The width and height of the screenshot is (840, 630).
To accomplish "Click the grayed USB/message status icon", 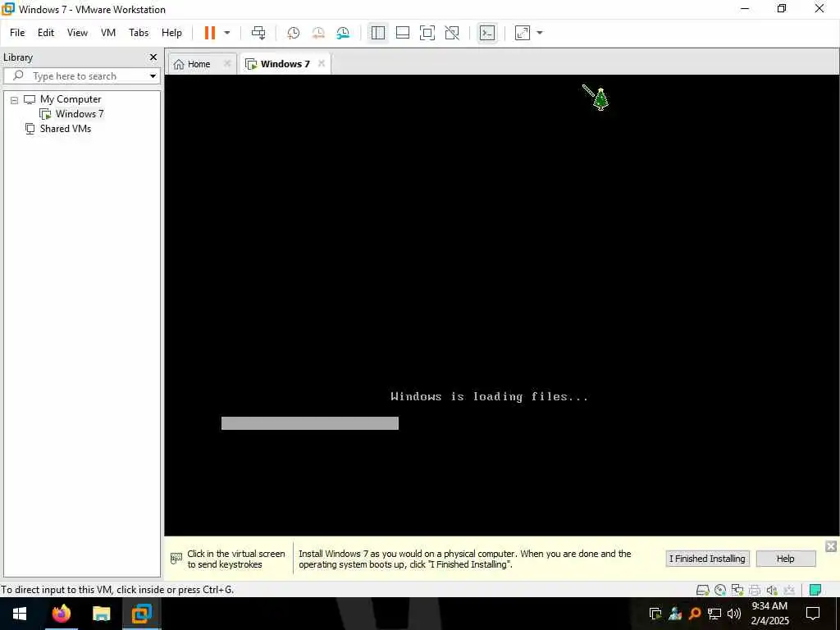I will click(789, 591).
